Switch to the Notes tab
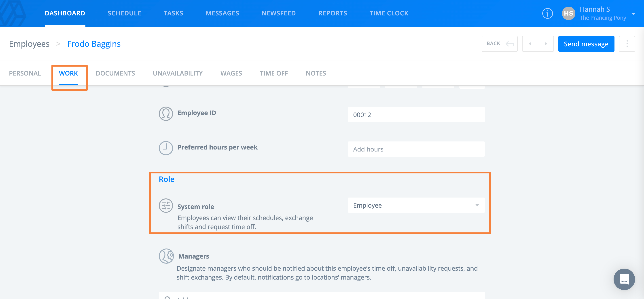 tap(316, 73)
